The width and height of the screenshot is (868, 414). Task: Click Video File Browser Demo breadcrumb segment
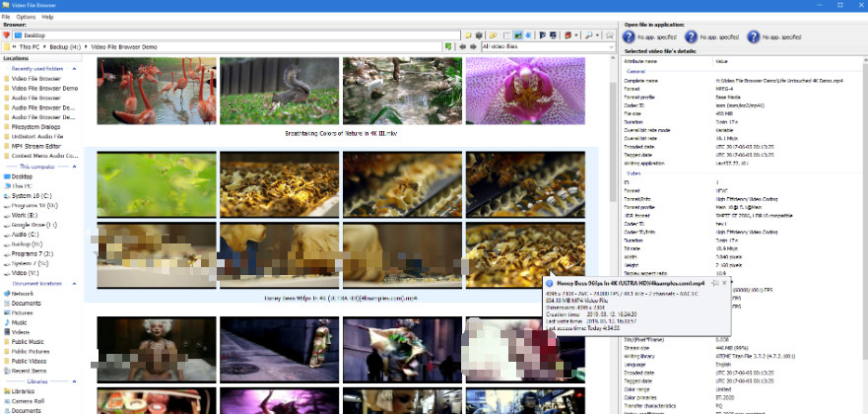click(124, 47)
